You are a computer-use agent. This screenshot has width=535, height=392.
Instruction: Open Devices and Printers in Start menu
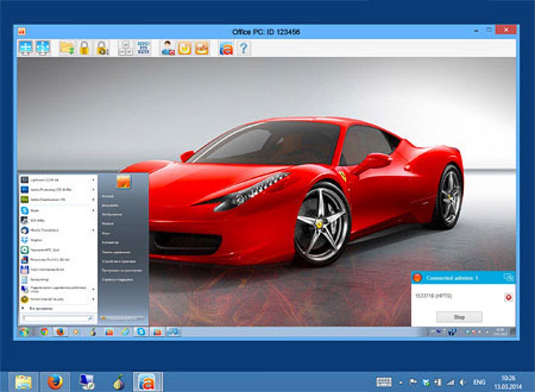[119, 262]
